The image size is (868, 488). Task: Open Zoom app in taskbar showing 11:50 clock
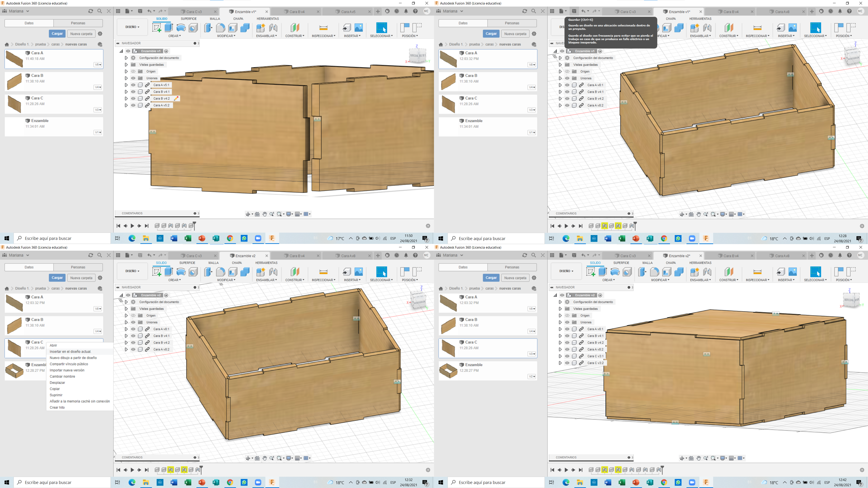tap(258, 238)
